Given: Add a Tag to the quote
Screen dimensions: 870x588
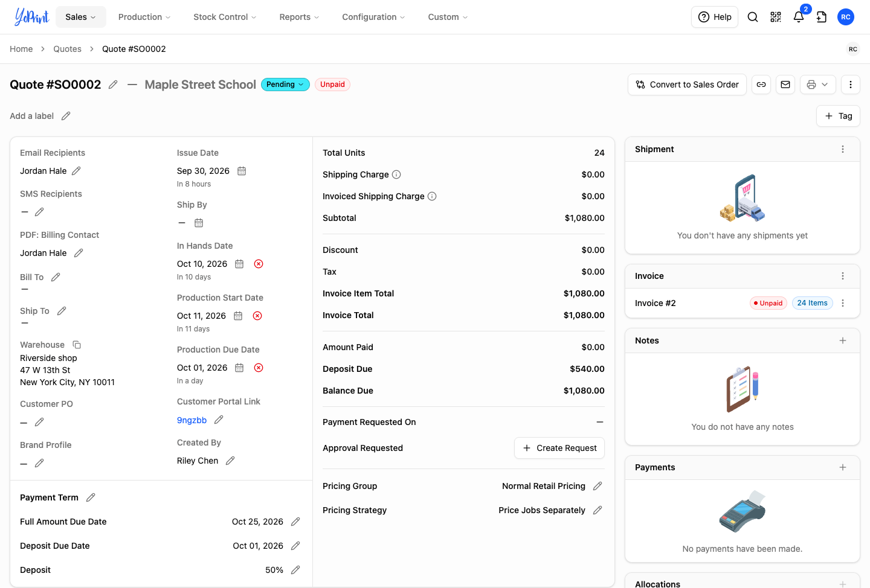Looking at the screenshot, I should pos(839,116).
